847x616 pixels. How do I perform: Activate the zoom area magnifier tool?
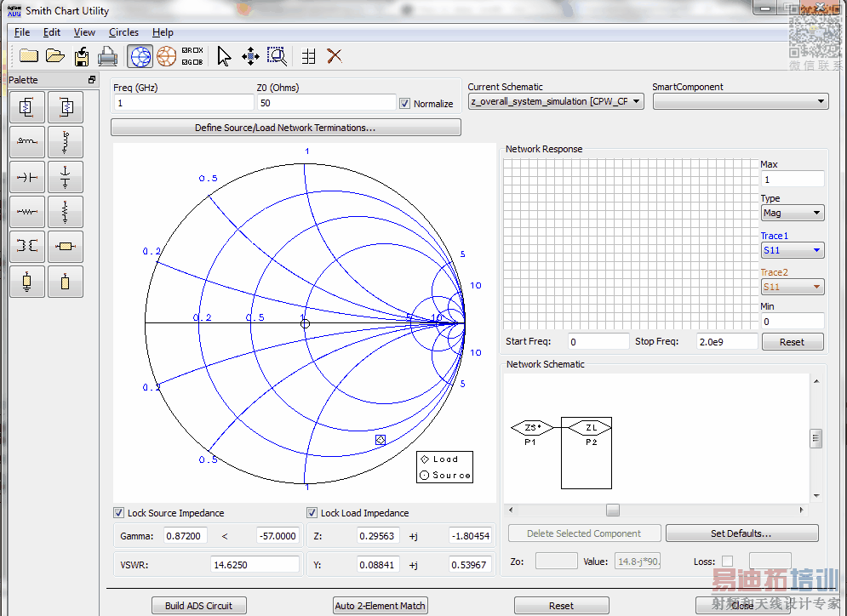(x=277, y=56)
